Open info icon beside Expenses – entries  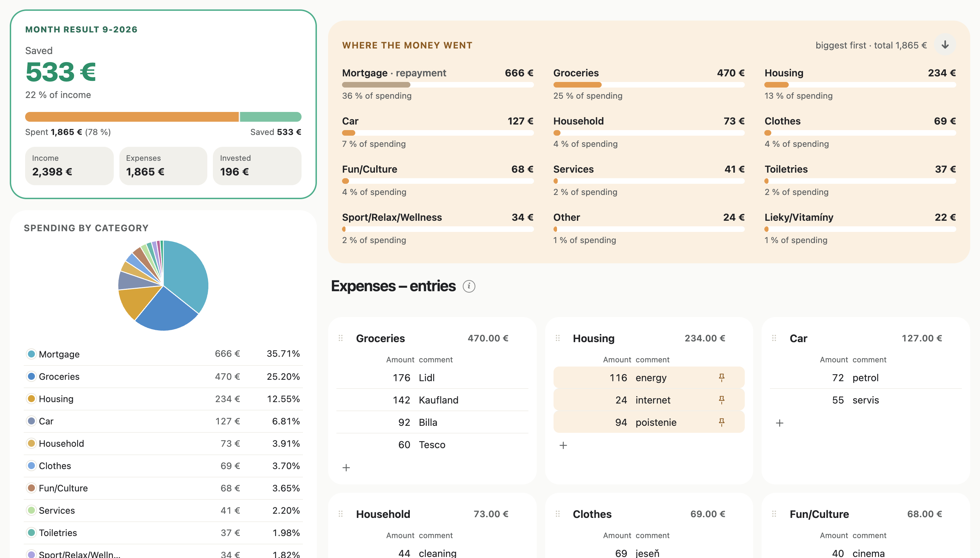point(468,286)
